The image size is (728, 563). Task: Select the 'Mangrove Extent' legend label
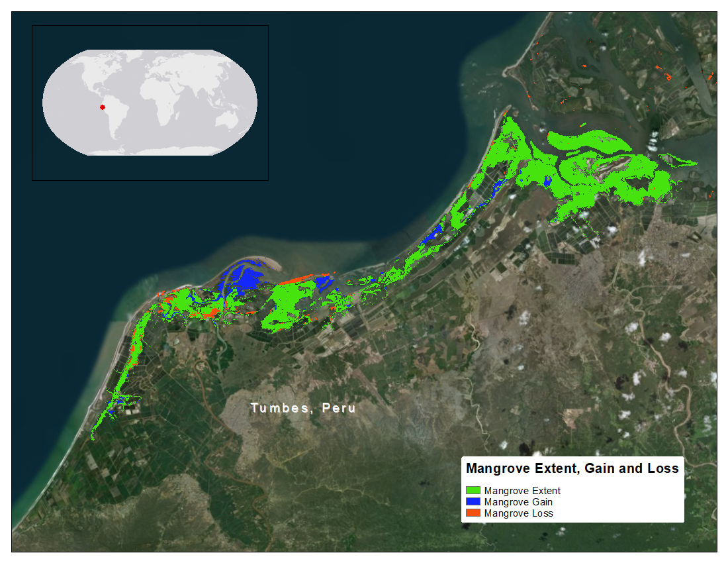click(522, 491)
